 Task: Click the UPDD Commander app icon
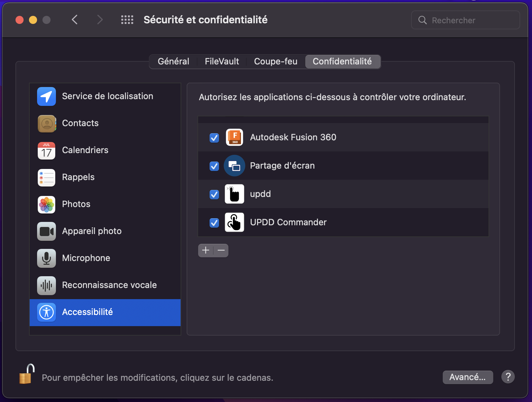pyautogui.click(x=234, y=222)
